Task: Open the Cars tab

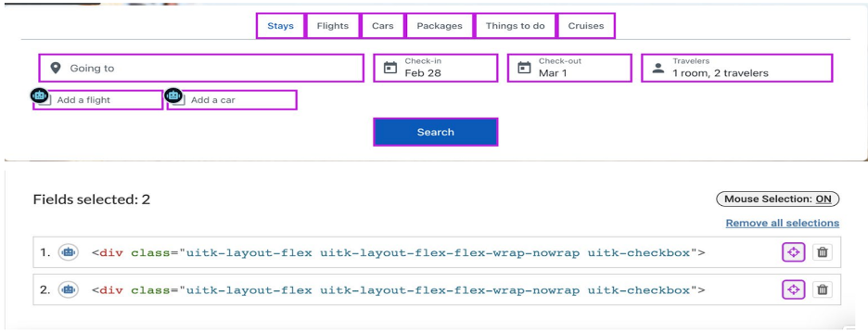Action: (x=382, y=26)
